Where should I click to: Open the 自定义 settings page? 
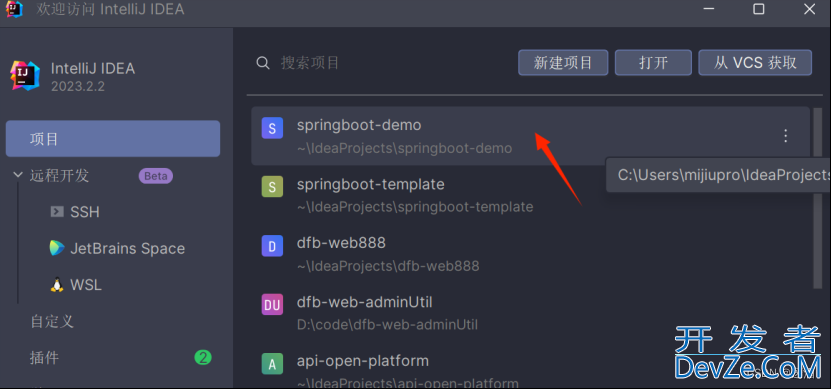pyautogui.click(x=51, y=321)
